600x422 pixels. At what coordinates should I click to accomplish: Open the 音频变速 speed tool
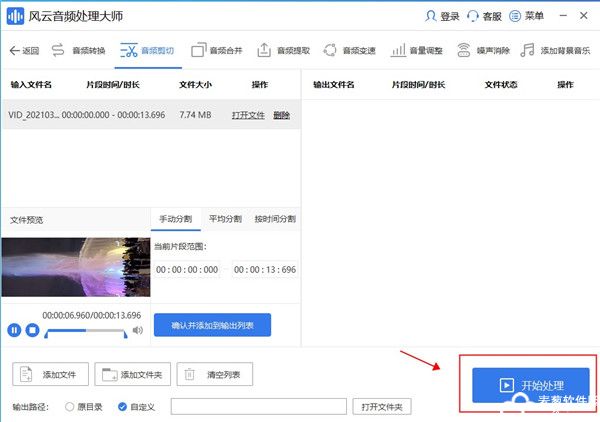click(349, 51)
